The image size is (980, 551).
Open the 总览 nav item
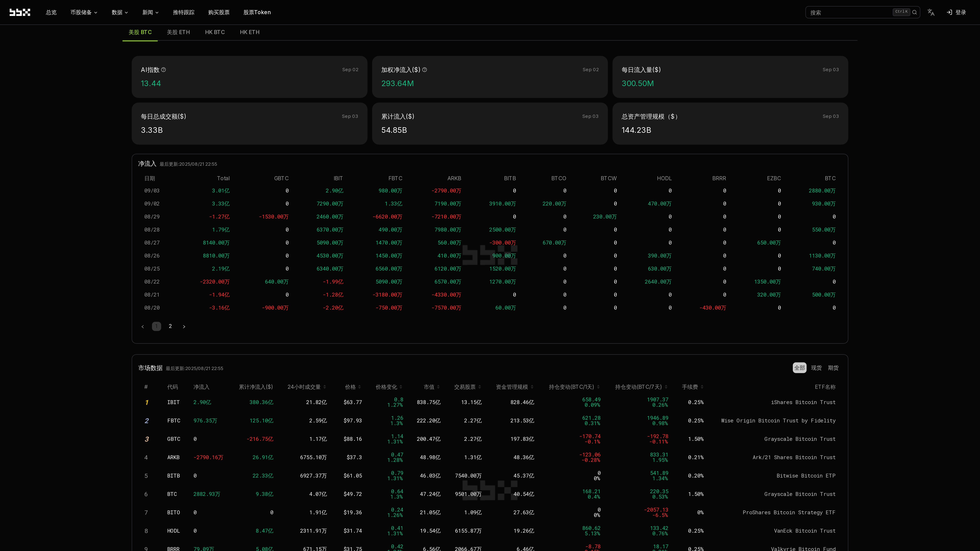click(51, 12)
